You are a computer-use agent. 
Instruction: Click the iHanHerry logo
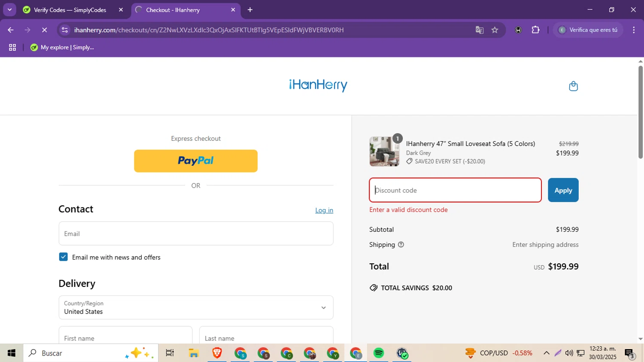318,85
